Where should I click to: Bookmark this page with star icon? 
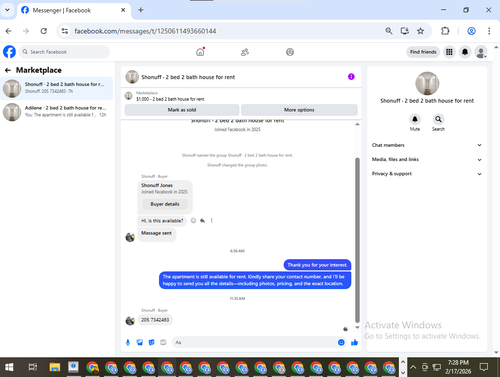(x=420, y=31)
